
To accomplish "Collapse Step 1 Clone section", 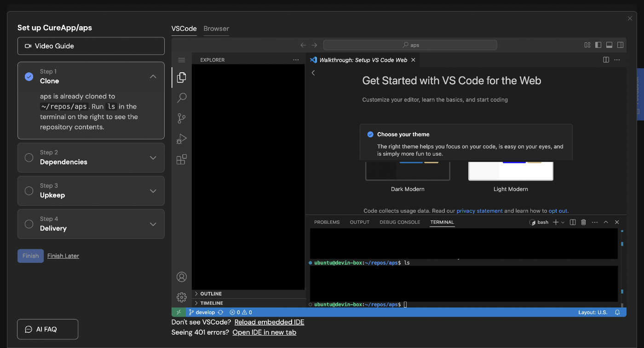I will (x=153, y=76).
